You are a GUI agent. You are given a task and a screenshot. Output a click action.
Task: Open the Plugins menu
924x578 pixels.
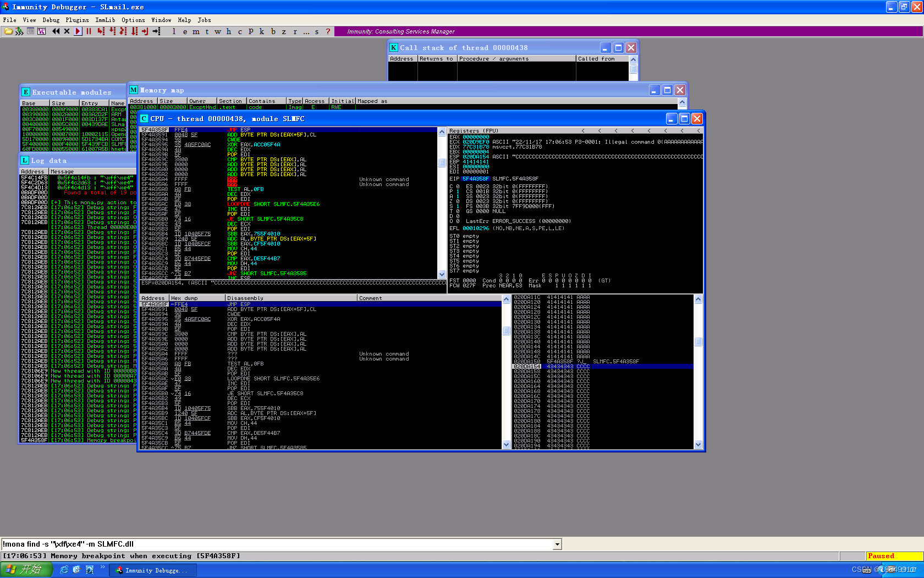[77, 20]
